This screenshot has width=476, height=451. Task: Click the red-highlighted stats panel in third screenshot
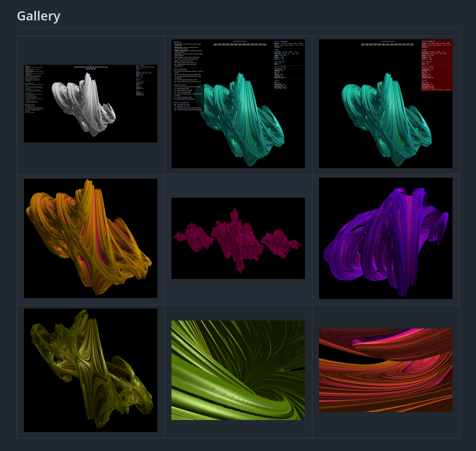437,65
